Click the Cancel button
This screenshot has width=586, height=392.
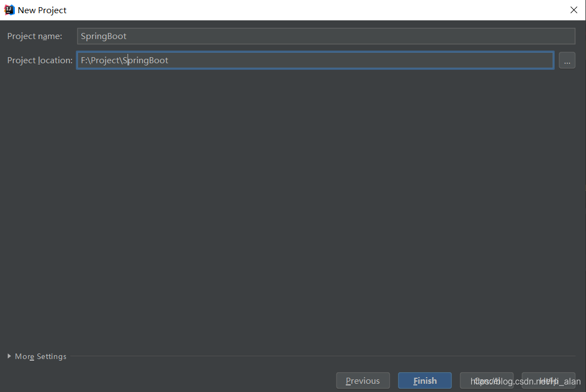click(487, 381)
